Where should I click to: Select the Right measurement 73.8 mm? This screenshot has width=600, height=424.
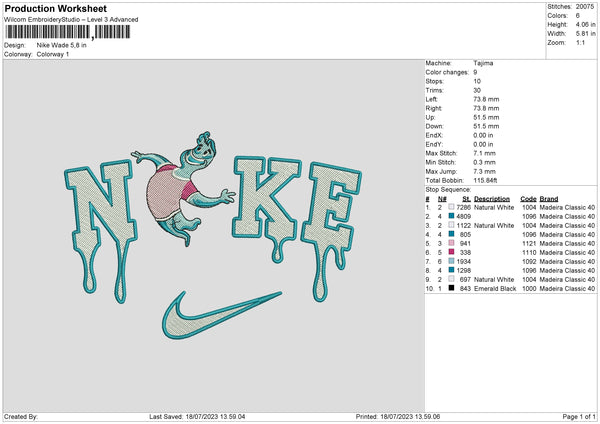[x=486, y=108]
